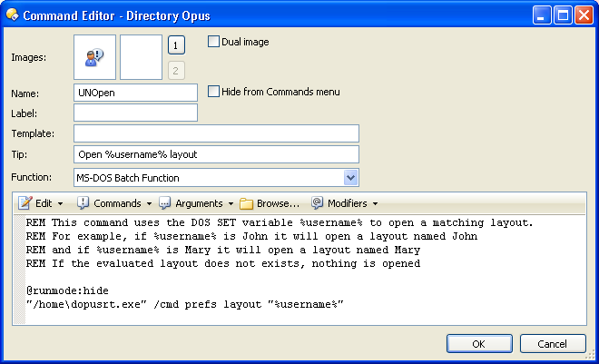
Task: Open the Function dropdown arrow
Action: [x=350, y=178]
